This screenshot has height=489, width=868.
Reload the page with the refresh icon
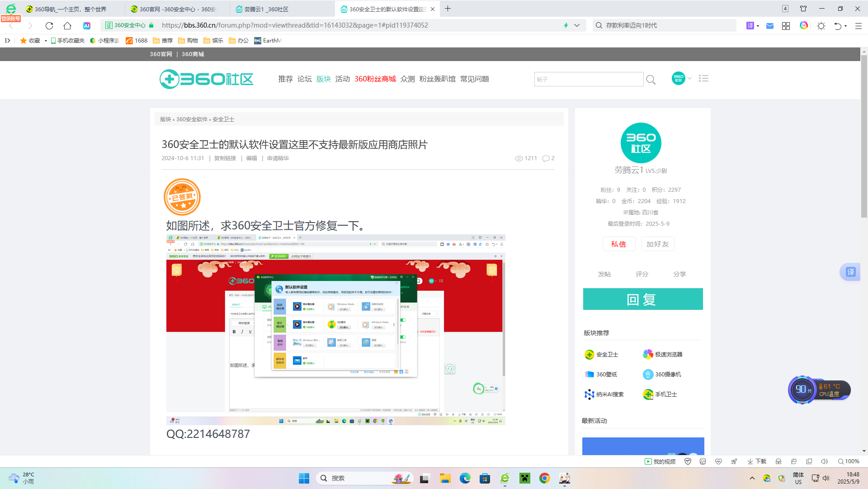tap(49, 26)
